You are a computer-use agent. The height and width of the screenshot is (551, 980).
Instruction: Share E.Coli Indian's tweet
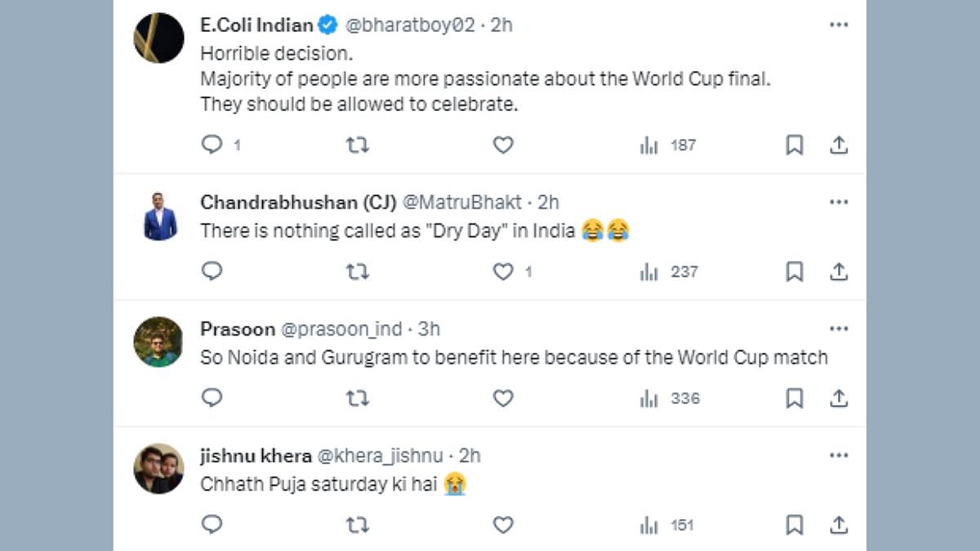coord(838,145)
